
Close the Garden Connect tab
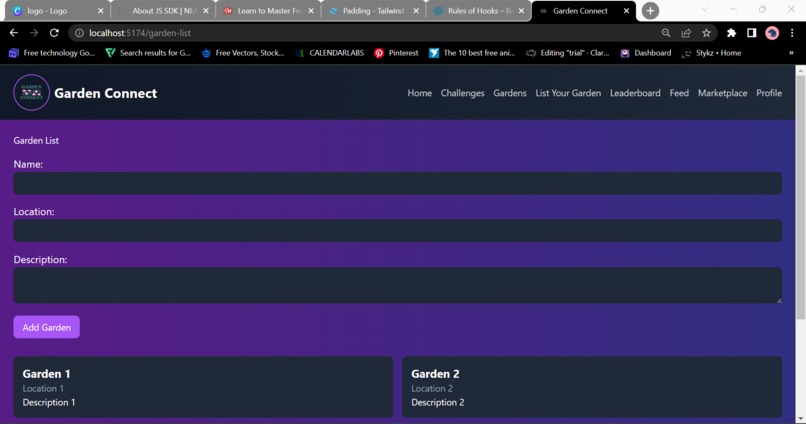626,11
